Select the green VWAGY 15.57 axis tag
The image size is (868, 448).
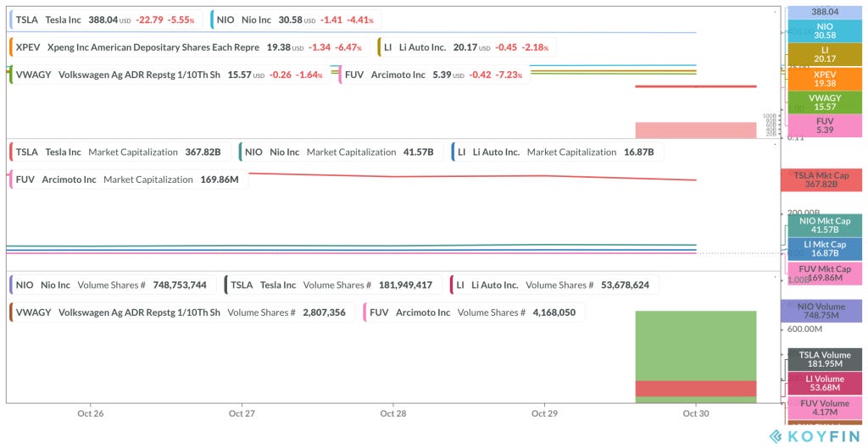pyautogui.click(x=825, y=102)
